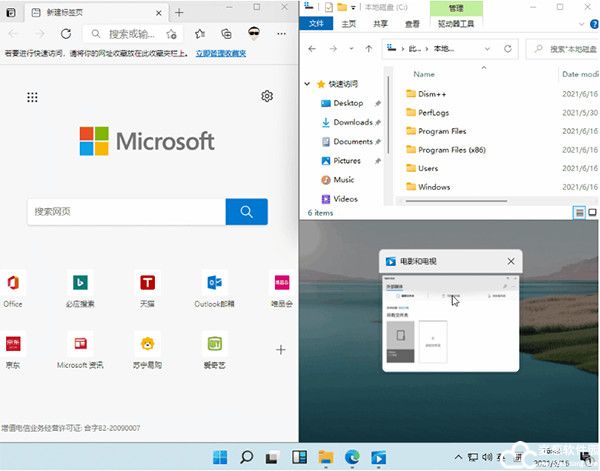600x471 pixels.
Task: Click the Explorer local disk search box
Action: point(565,49)
